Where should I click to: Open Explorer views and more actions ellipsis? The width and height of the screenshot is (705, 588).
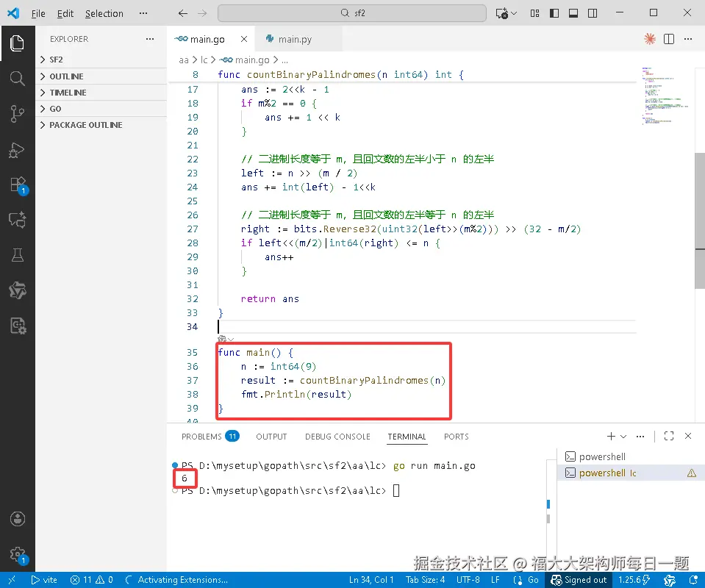150,39
